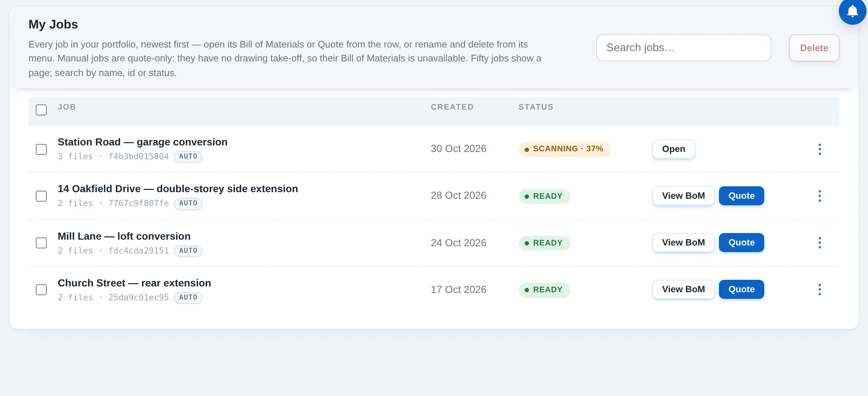Click the job id f4b3bd015804
868x396 pixels.
(138, 156)
